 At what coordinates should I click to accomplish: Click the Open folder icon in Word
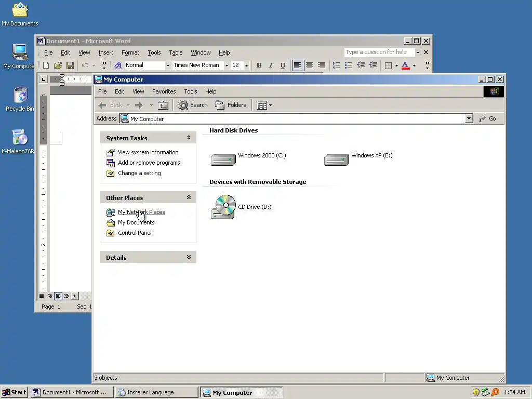58,65
